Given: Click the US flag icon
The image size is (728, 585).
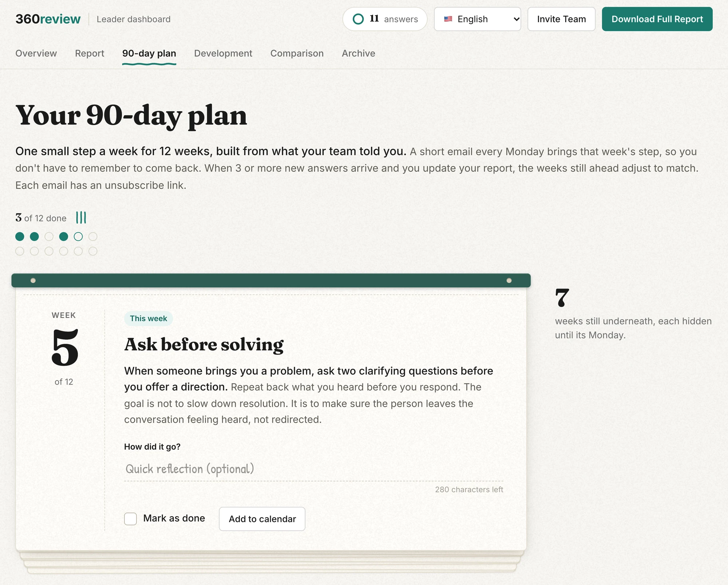Looking at the screenshot, I should 448,19.
